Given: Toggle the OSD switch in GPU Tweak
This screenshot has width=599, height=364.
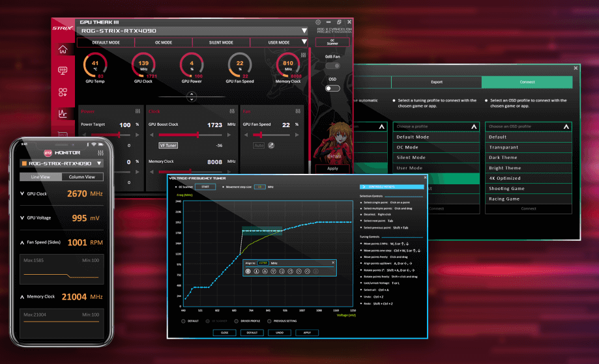Looking at the screenshot, I should click(332, 88).
